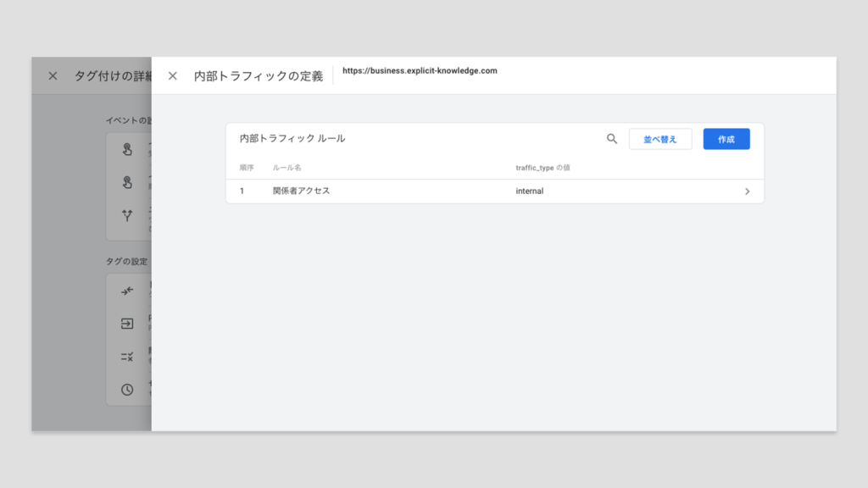Expand the 関係者アクセス rule chevron arrow
The width and height of the screenshot is (868, 488).
(747, 191)
